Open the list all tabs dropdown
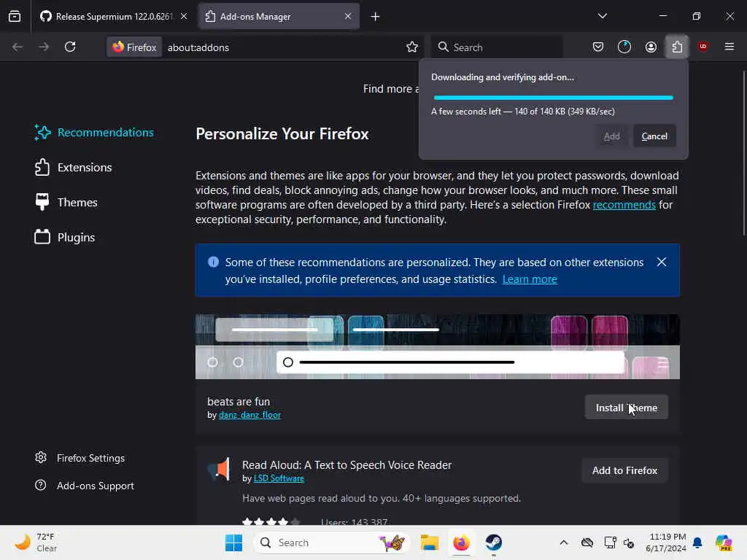Image resolution: width=747 pixels, height=560 pixels. click(x=602, y=16)
